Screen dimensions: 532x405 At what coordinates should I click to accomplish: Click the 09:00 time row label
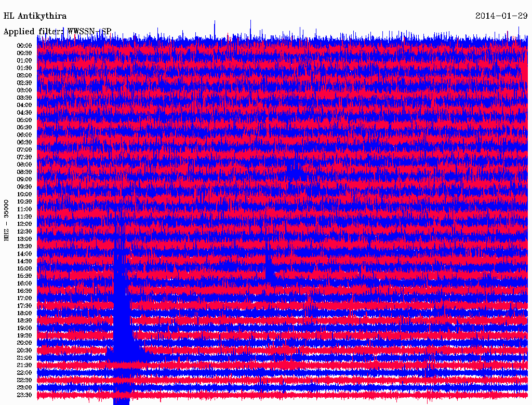[24, 179]
